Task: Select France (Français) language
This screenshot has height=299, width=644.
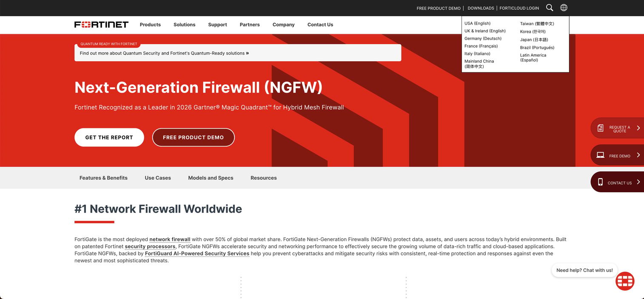Action: pos(481,46)
